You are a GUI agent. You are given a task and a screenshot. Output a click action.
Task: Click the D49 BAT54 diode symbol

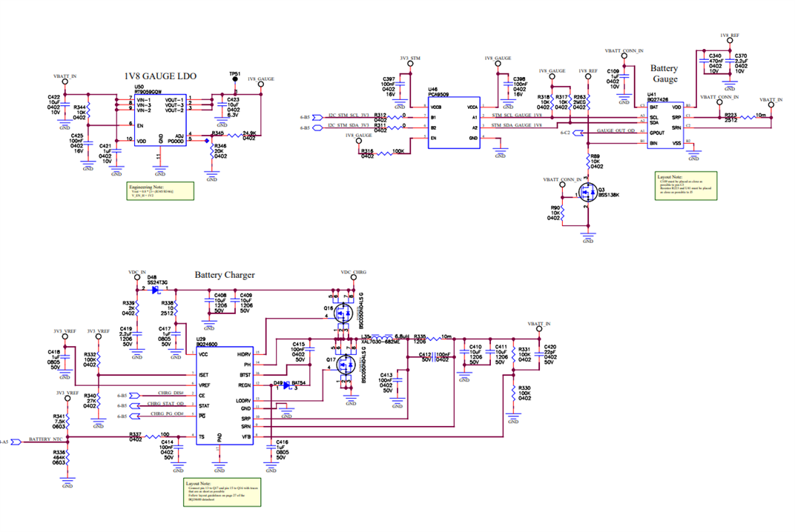pyautogui.click(x=286, y=385)
